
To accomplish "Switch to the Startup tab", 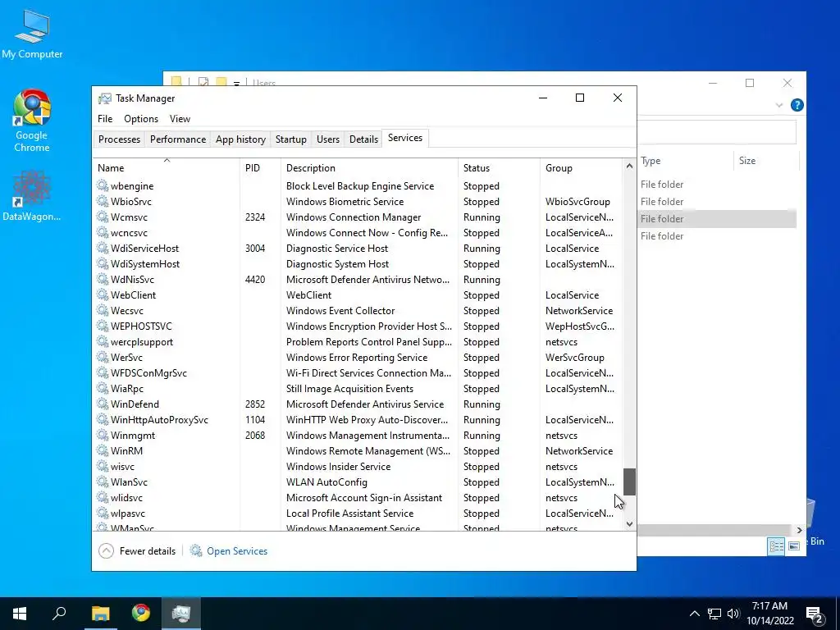I will pos(291,139).
